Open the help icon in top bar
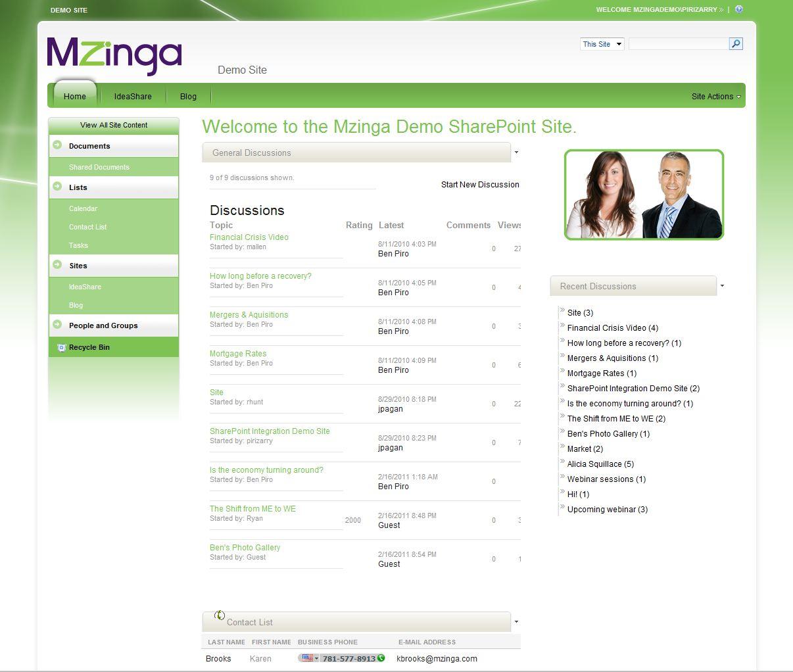Viewport: 793px width, 672px height. click(x=739, y=9)
